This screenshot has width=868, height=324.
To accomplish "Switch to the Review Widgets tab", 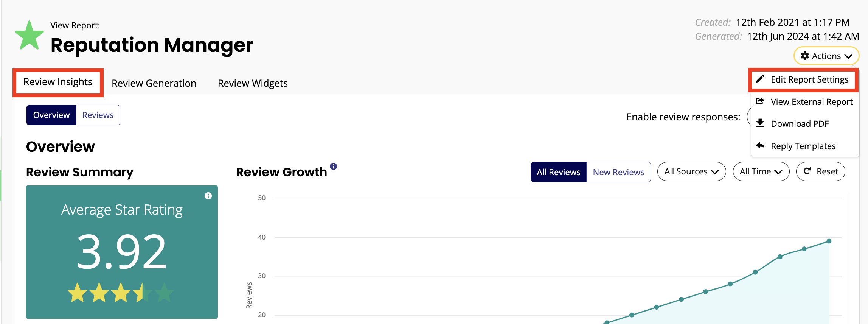I will (253, 83).
